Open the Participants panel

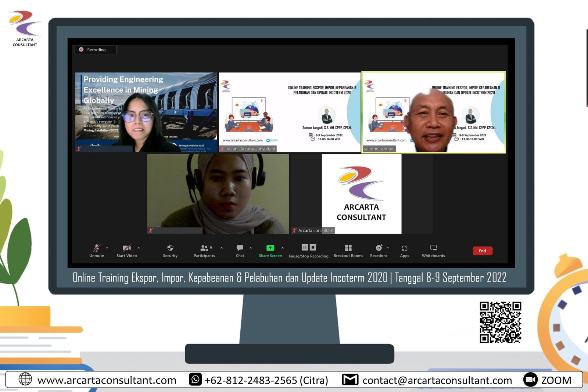[x=204, y=248]
